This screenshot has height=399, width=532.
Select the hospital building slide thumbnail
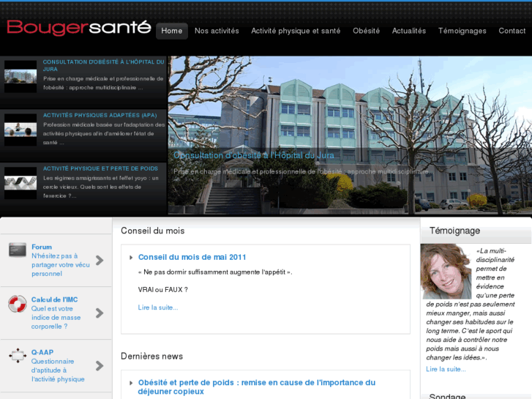[20, 76]
